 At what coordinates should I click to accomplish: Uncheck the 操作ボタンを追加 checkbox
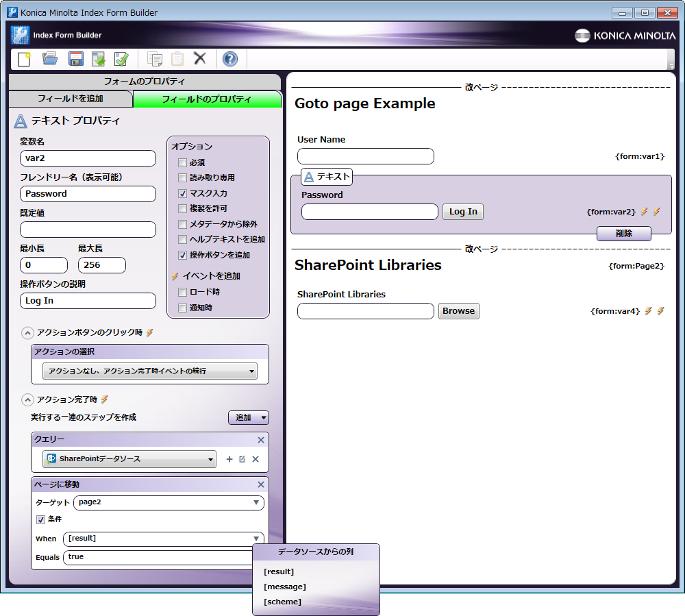coord(183,255)
